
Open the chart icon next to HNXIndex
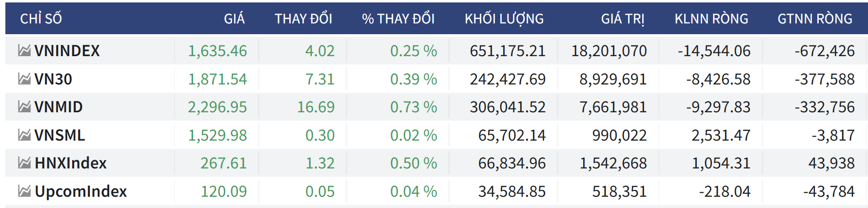coord(24,163)
